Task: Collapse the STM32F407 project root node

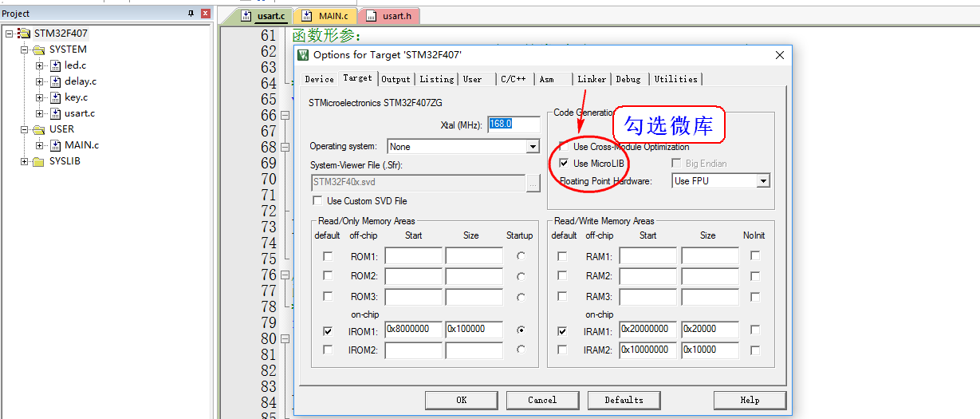Action: coord(9,34)
